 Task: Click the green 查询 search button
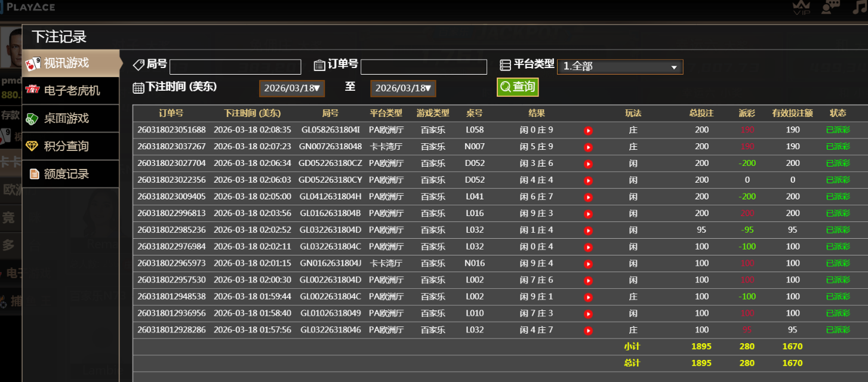(x=517, y=86)
